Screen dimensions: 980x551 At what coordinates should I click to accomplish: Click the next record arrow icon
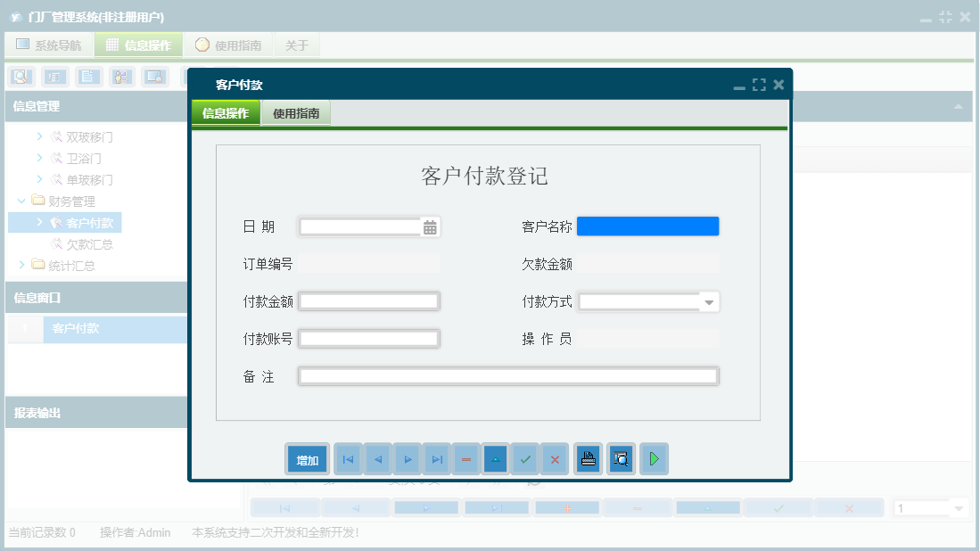click(408, 458)
